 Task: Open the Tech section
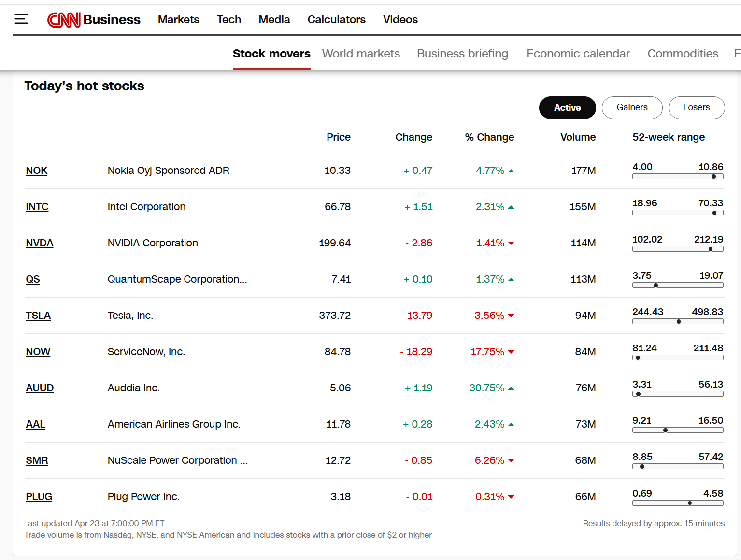point(228,20)
